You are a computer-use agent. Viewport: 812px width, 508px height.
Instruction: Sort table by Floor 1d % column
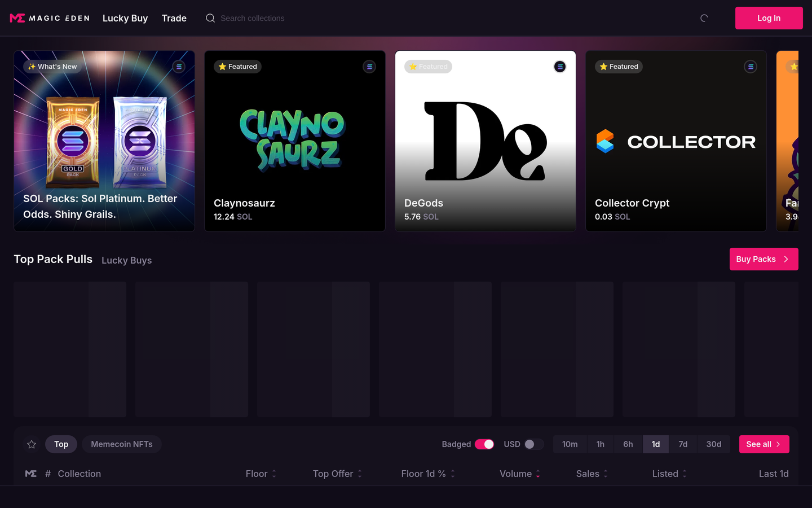coord(428,474)
